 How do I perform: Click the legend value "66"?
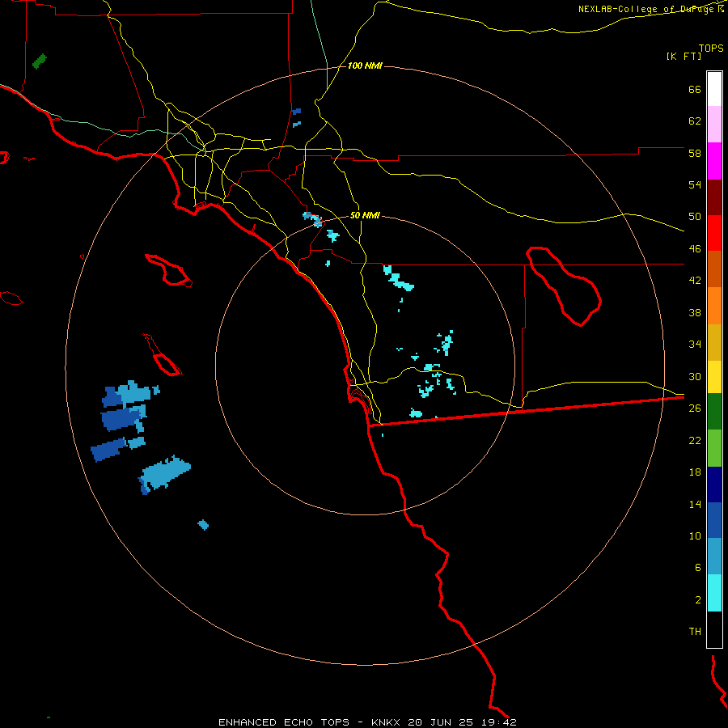(695, 90)
